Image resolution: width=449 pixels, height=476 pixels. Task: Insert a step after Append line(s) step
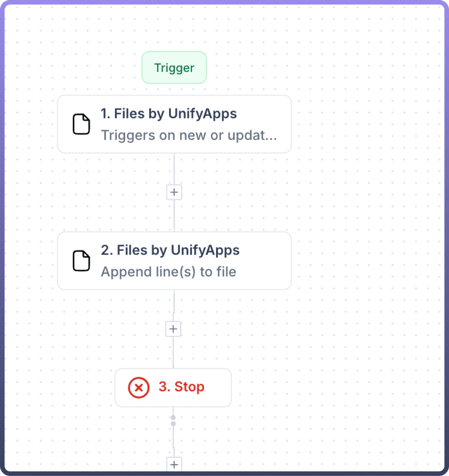coord(173,329)
